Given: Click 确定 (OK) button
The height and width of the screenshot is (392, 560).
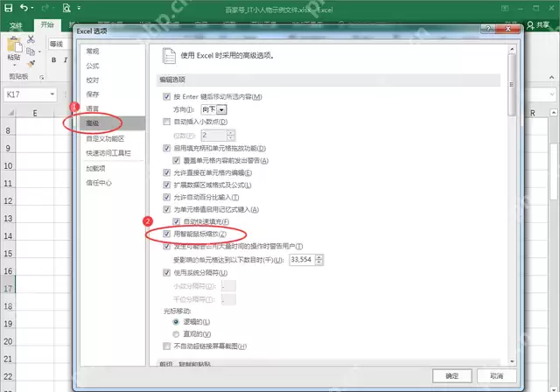Looking at the screenshot, I should 451,375.
